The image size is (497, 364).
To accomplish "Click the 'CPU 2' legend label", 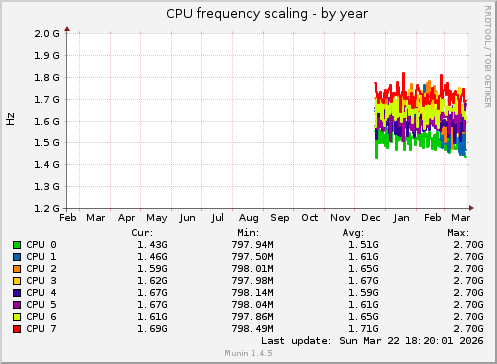I will (x=41, y=269).
